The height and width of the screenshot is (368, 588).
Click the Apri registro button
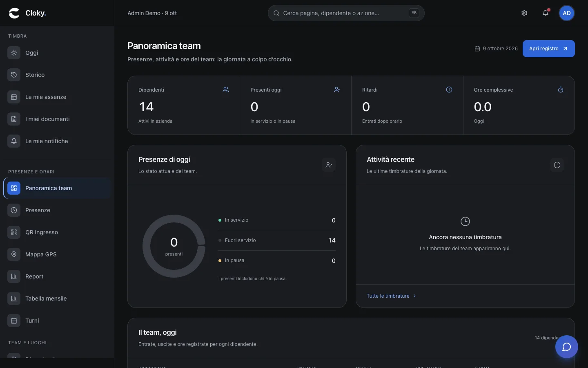point(548,49)
